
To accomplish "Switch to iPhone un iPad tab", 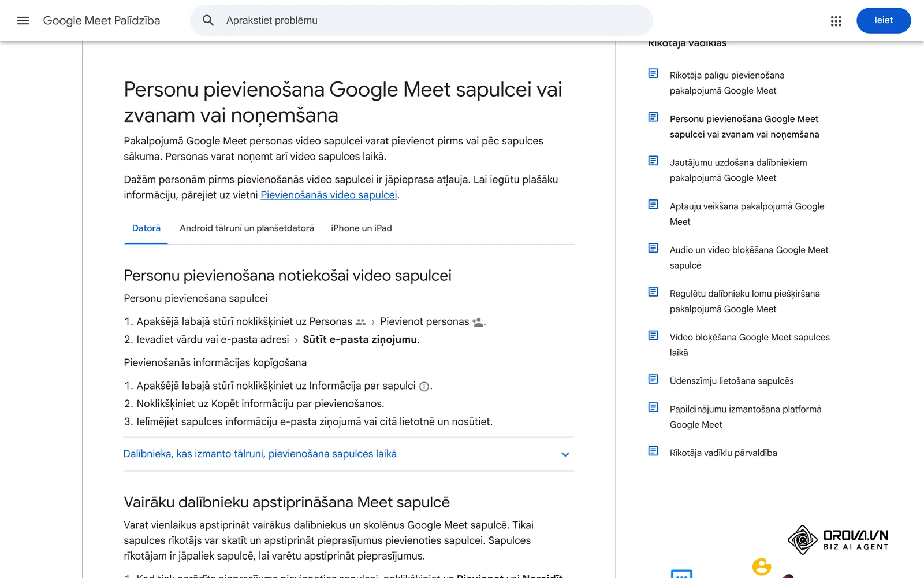I will (x=362, y=228).
